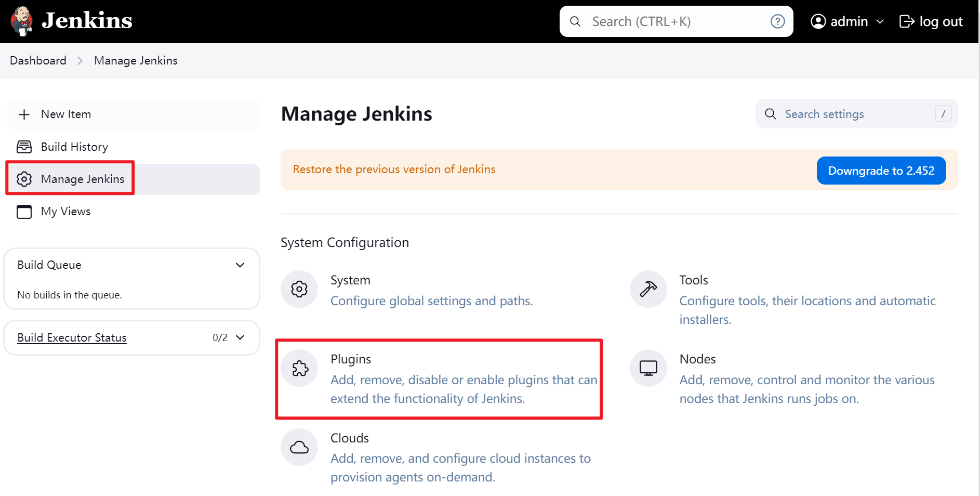Click the Manage Jenkins page heading
This screenshot has width=980, height=496.
pos(356,114)
